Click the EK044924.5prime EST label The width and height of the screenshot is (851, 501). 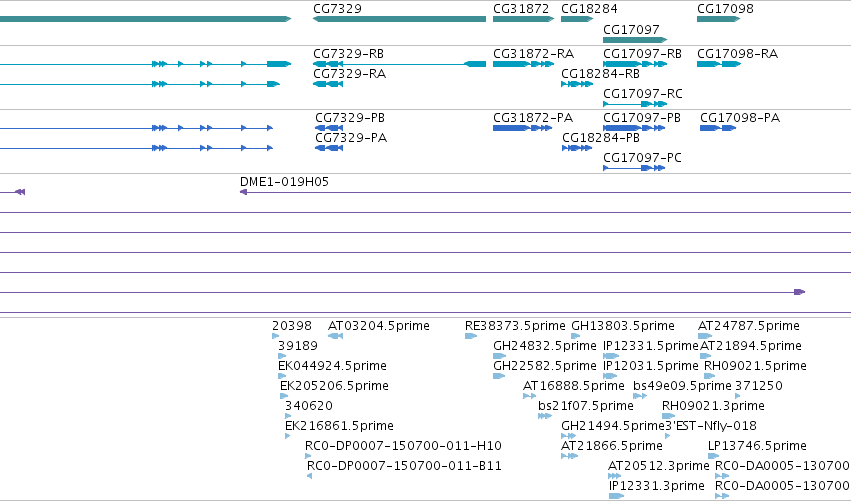click(332, 366)
